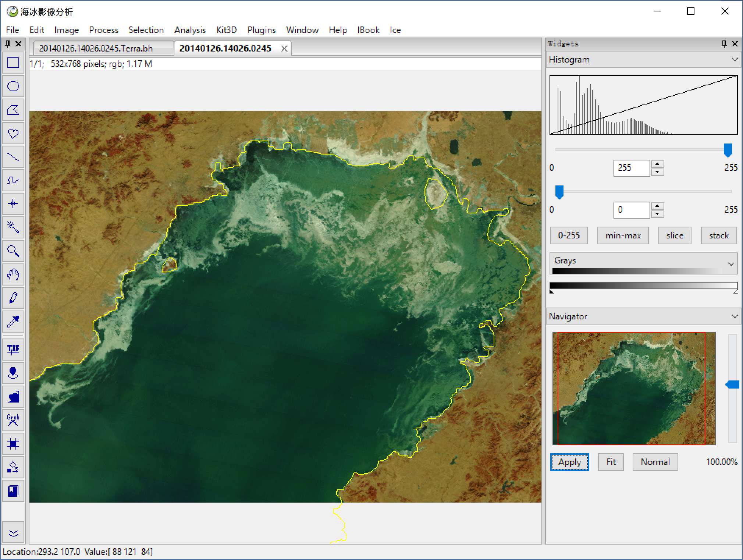Click the Grab cut tool
This screenshot has height=560, width=743.
(13, 420)
